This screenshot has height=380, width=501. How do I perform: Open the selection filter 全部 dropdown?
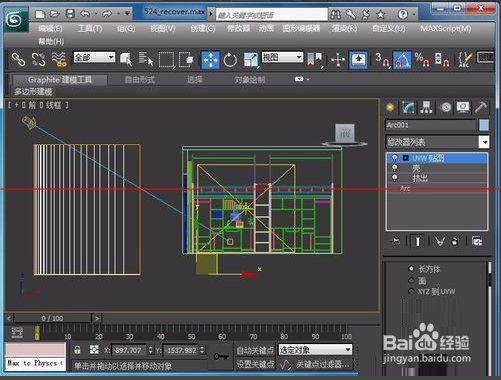(94, 57)
